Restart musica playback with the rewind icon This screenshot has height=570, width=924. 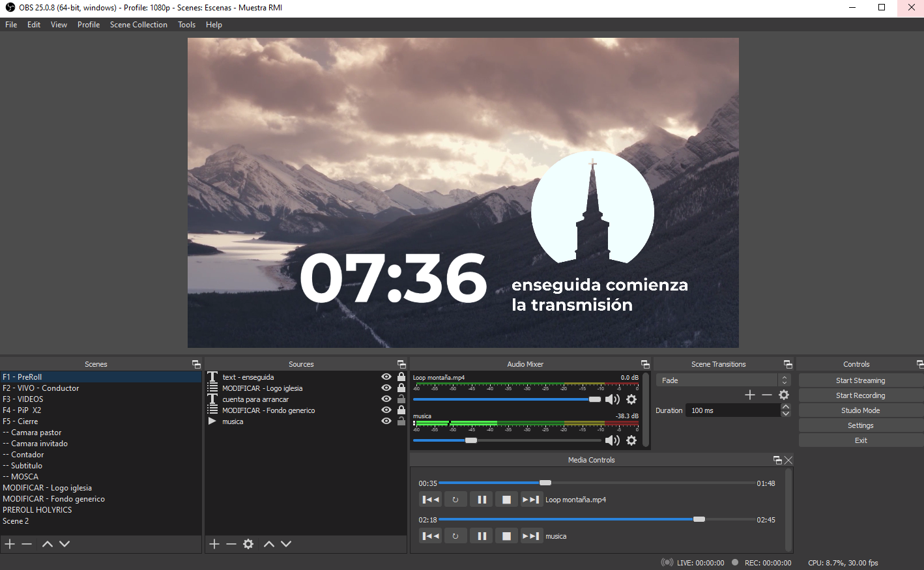[x=430, y=535]
